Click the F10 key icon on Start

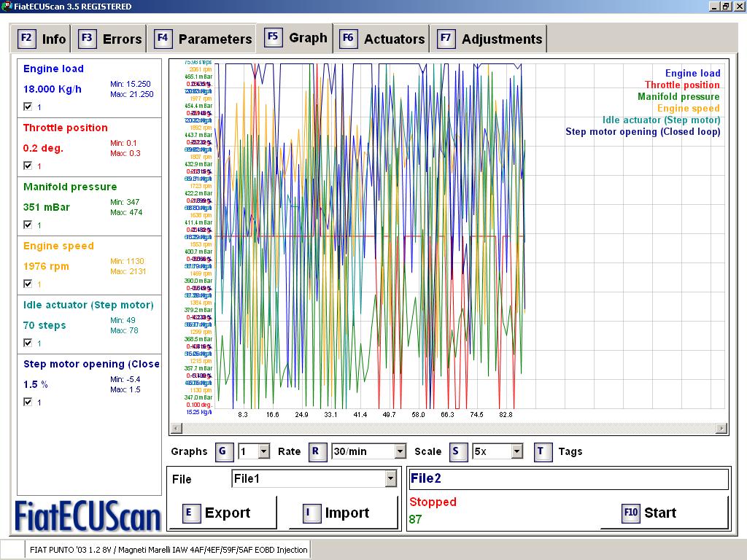point(630,513)
